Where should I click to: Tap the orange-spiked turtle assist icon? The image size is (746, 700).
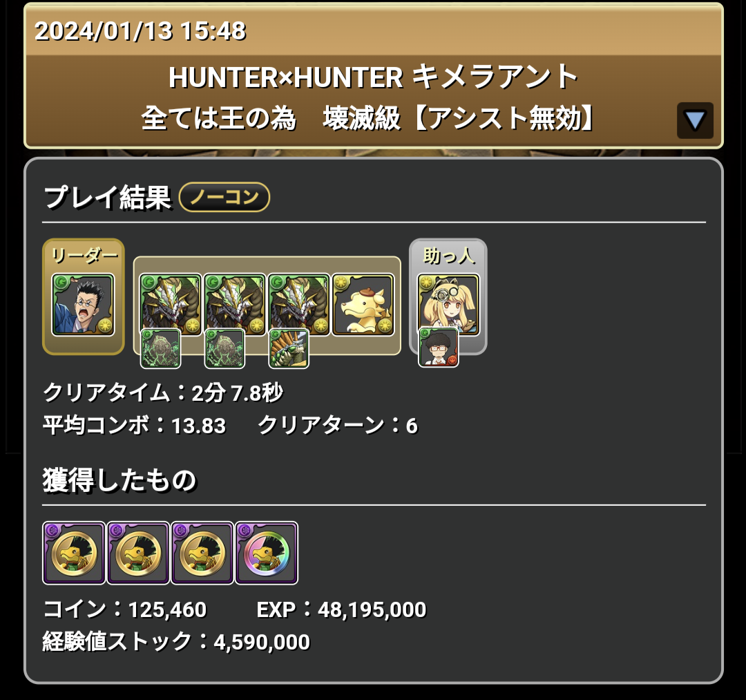pos(289,348)
